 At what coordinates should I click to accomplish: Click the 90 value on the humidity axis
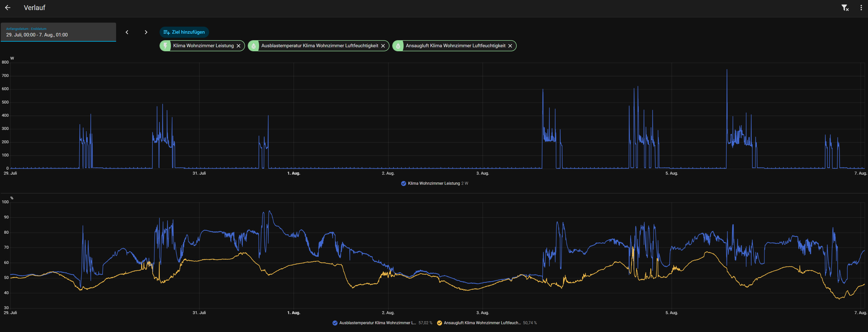coord(6,217)
